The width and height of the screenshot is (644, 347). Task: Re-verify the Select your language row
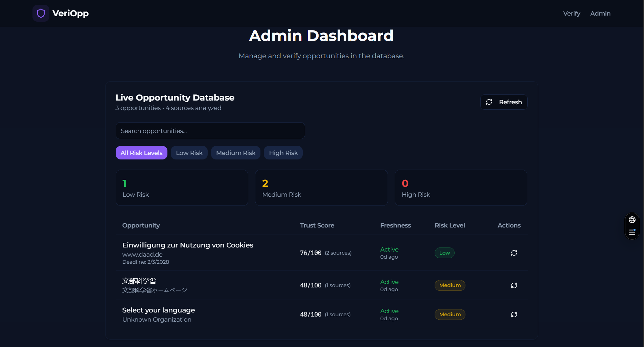(x=514, y=315)
